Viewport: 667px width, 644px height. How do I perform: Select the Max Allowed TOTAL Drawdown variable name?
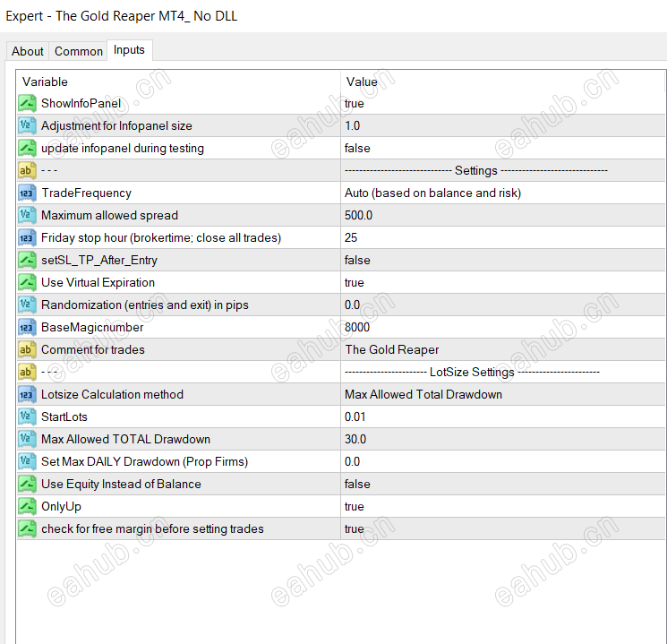(x=125, y=439)
